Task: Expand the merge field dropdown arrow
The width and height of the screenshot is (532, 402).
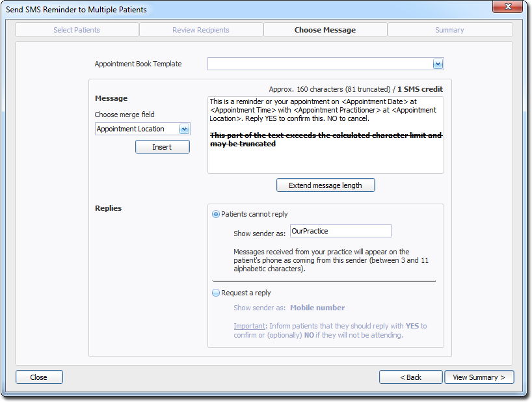Action: 184,129
